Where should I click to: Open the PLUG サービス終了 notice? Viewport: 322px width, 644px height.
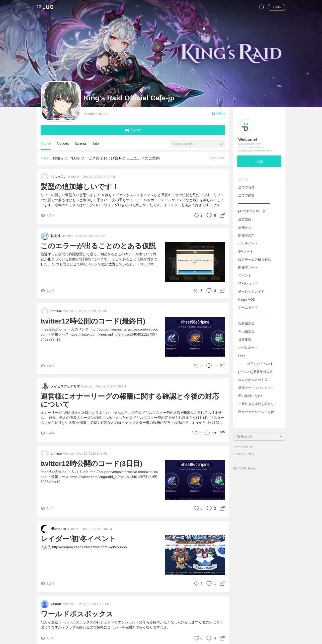(105, 158)
